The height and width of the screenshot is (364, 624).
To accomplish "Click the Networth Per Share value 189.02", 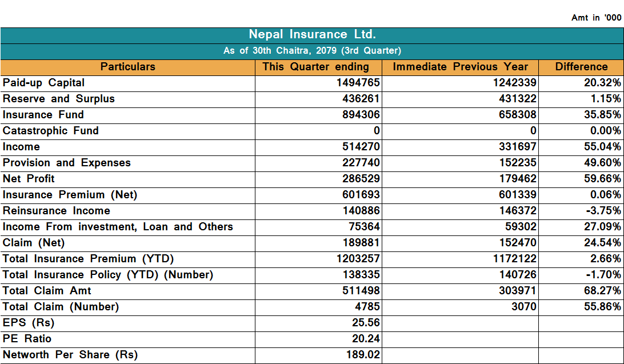I will click(x=363, y=355).
